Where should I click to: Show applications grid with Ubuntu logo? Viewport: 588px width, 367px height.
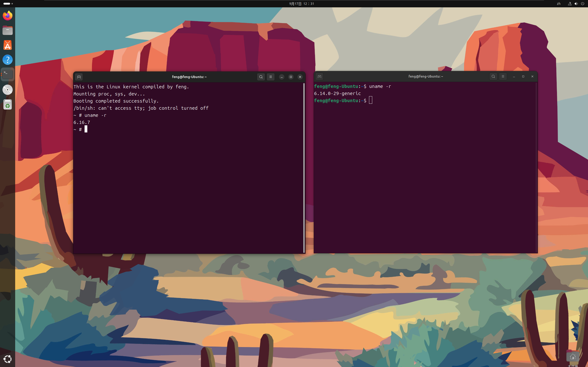tap(8, 359)
